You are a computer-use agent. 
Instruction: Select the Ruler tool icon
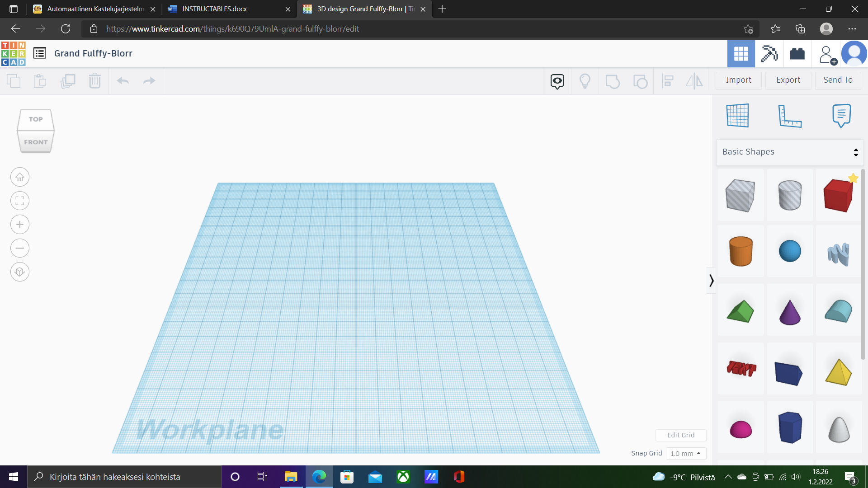coord(789,116)
